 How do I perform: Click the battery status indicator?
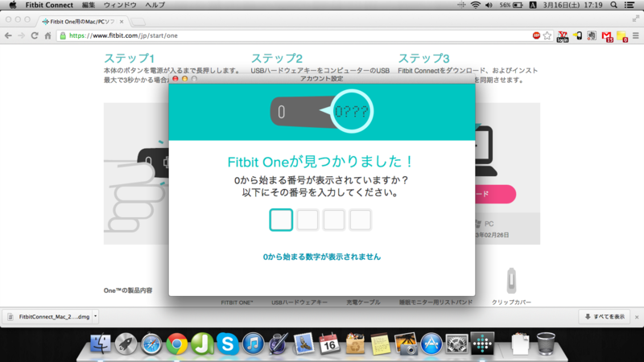[x=511, y=5]
